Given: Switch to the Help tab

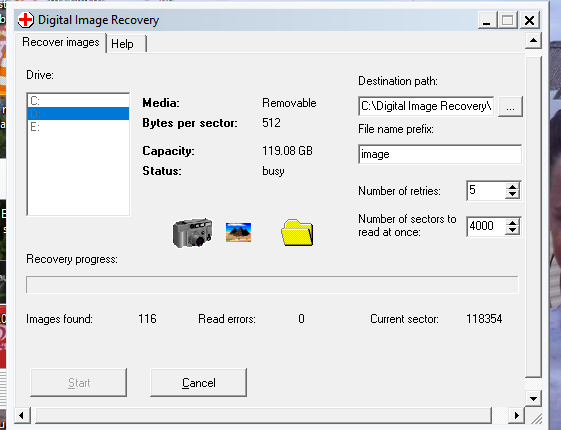Looking at the screenshot, I should pyautogui.click(x=126, y=44).
